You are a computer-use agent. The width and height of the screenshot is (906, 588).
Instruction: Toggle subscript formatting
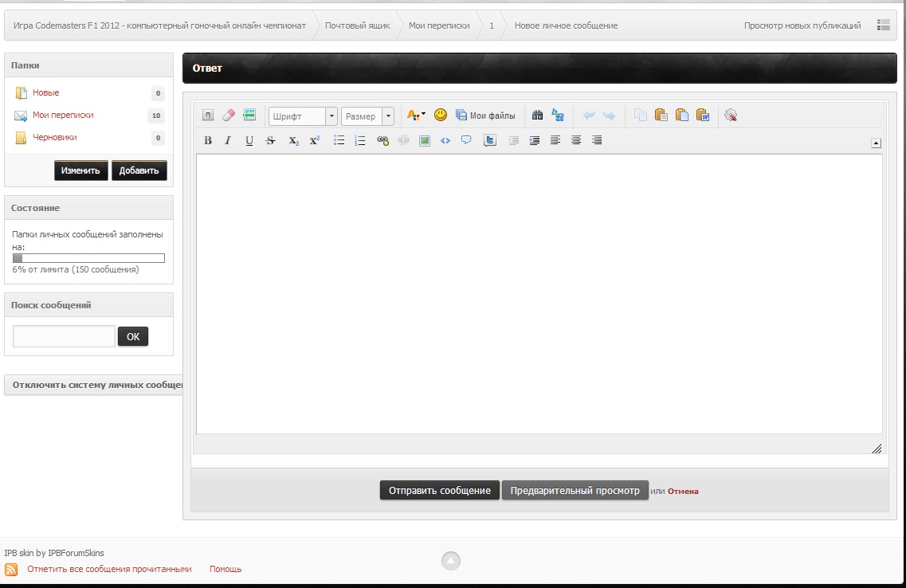coord(293,140)
